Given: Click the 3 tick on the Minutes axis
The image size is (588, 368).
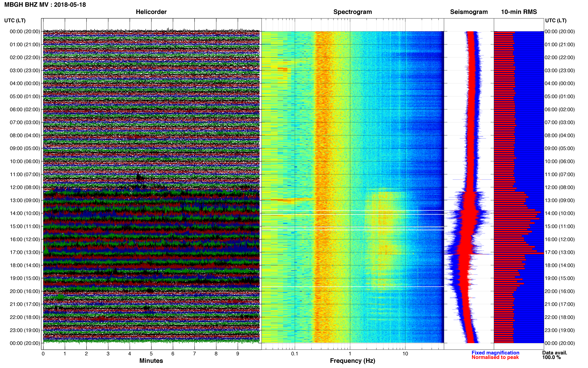Looking at the screenshot, I should (108, 354).
